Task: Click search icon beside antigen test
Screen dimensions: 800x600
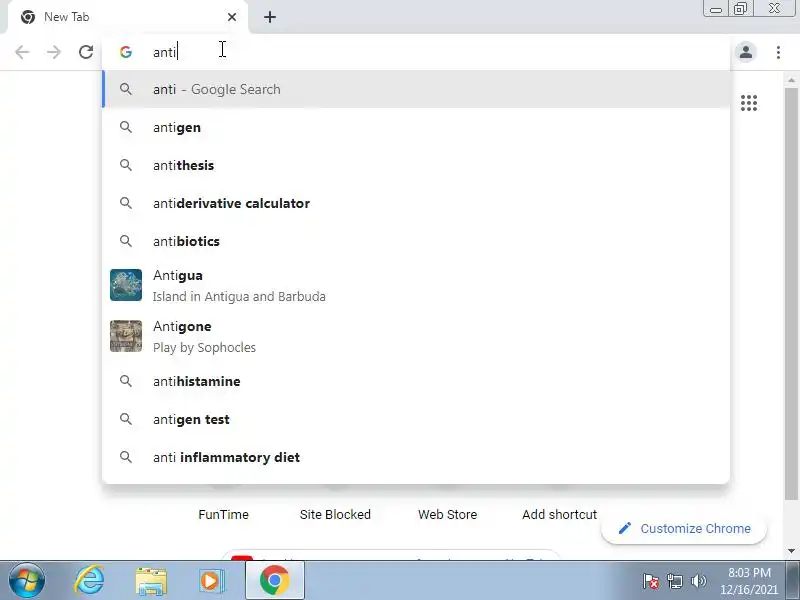Action: 126,419
